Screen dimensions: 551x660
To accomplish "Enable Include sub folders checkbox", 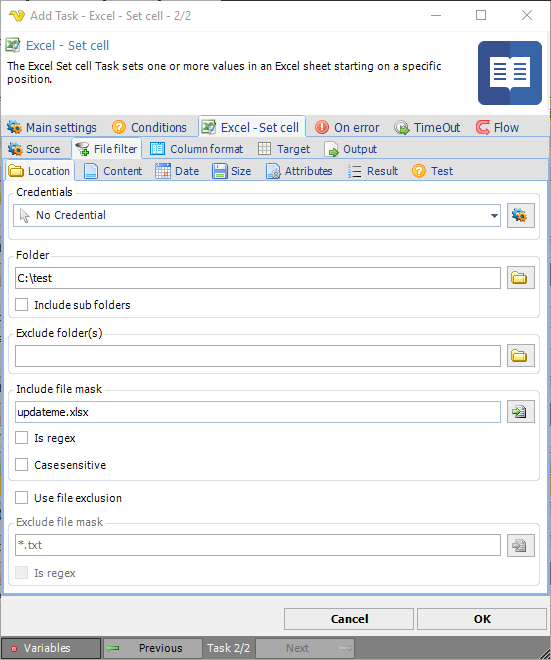I will (21, 305).
